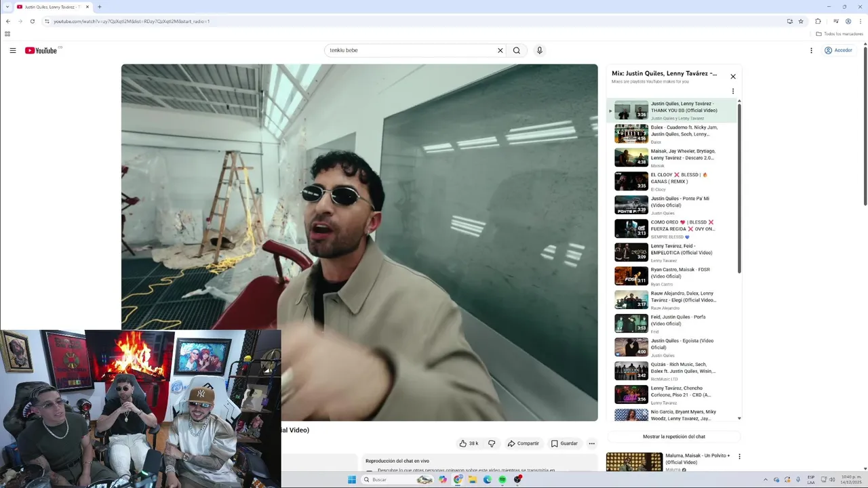Play Dalex Cuaderno from the mix

click(671, 134)
